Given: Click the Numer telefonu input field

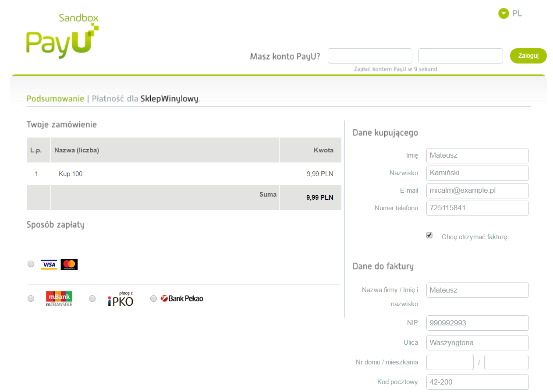Looking at the screenshot, I should point(478,208).
